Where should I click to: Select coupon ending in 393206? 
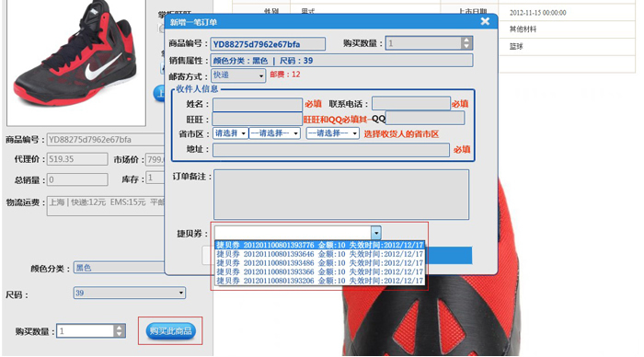coord(319,281)
